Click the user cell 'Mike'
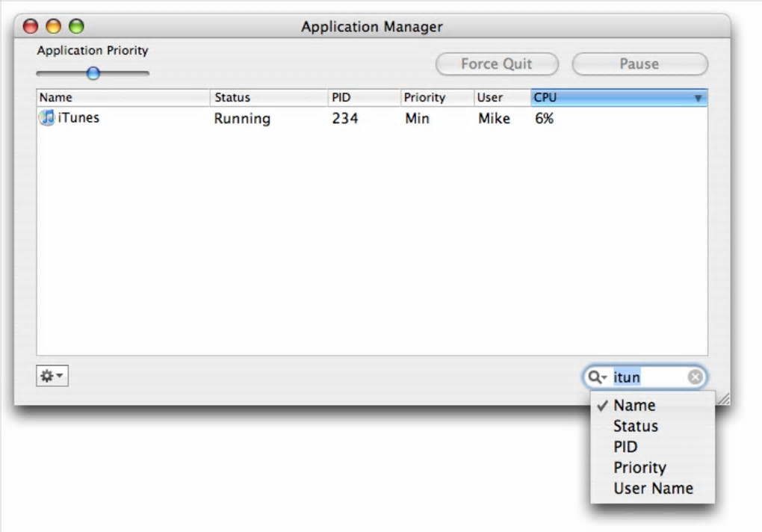The width and height of the screenshot is (762, 532). [x=495, y=119]
